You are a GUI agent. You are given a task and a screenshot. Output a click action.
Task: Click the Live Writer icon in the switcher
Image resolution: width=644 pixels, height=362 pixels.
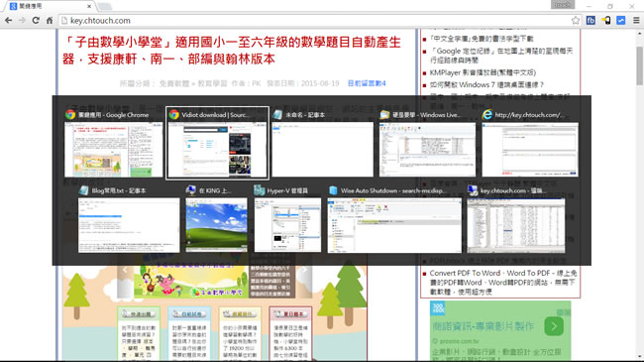384,114
